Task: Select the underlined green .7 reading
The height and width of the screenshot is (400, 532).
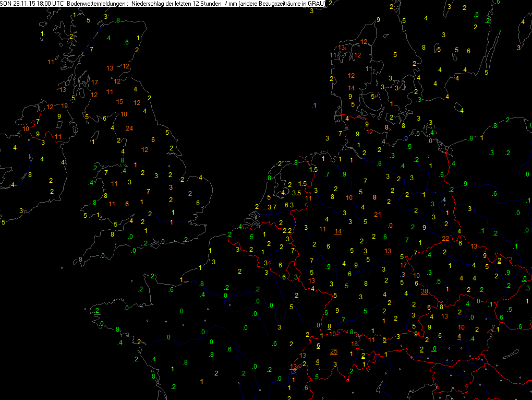Action: (x=342, y=320)
